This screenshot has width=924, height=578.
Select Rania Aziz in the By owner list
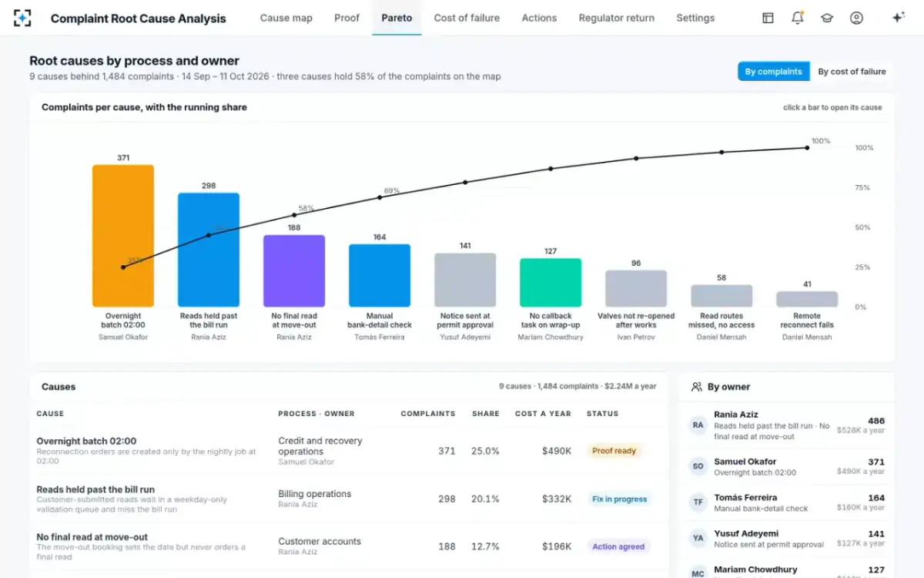pyautogui.click(x=786, y=425)
